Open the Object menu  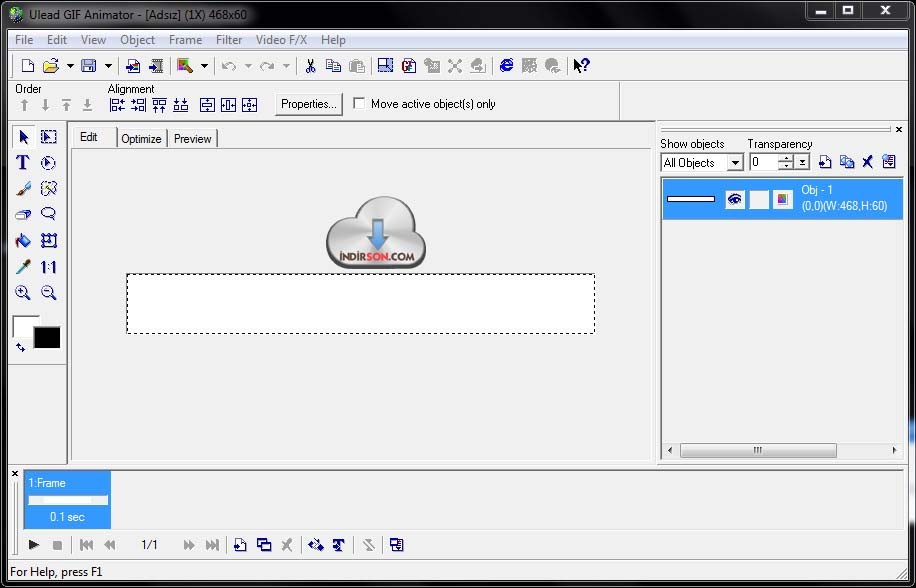137,40
